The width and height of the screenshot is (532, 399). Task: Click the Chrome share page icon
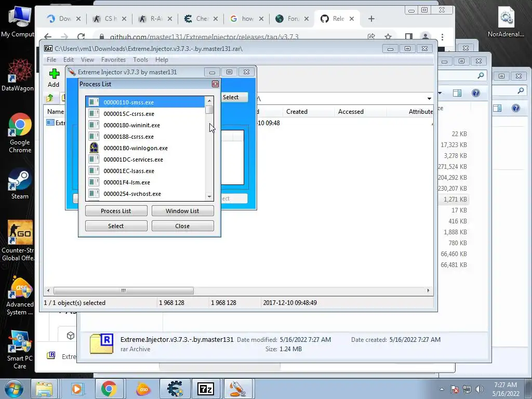click(371, 36)
